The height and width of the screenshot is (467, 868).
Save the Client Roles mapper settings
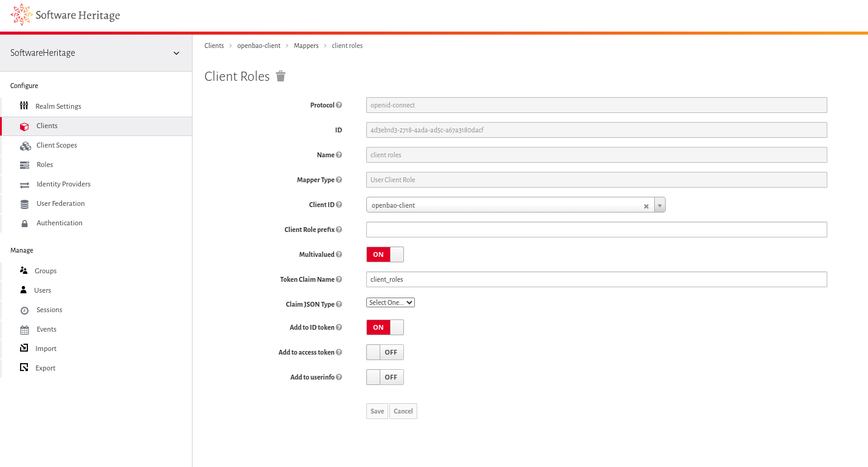coord(377,411)
